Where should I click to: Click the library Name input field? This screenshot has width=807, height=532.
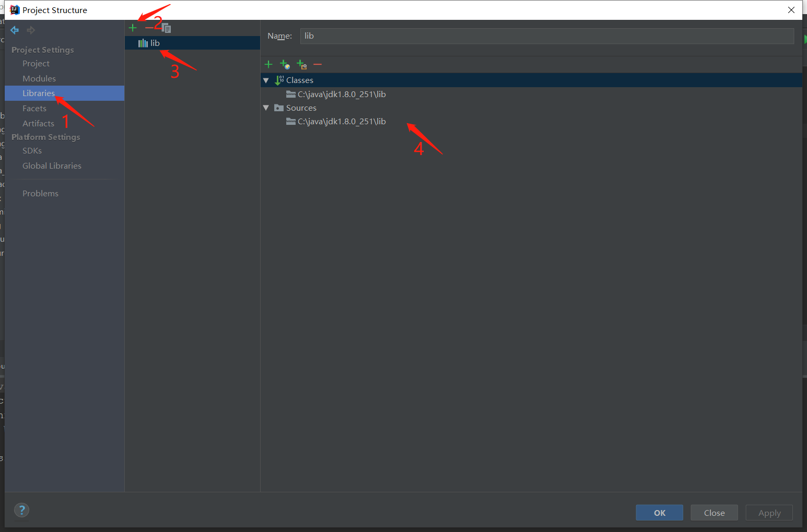(x=547, y=36)
